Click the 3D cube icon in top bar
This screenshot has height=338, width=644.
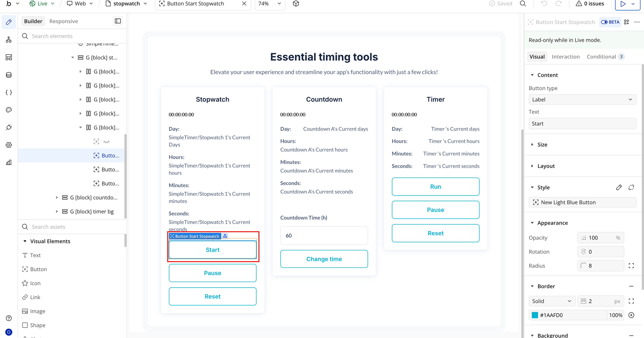tap(296, 4)
